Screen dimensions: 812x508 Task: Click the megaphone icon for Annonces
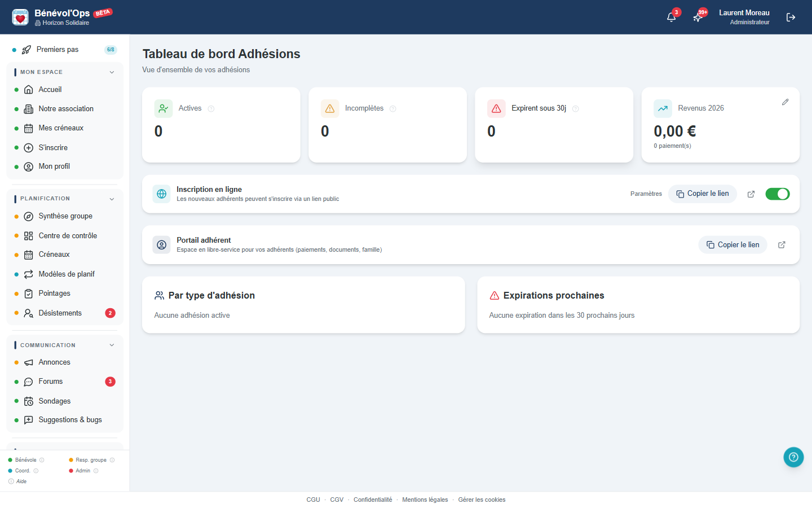point(29,362)
